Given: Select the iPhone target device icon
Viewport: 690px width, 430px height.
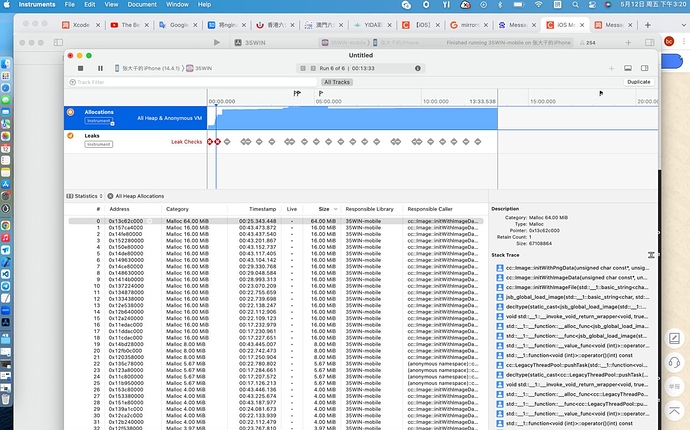Looking at the screenshot, I should (x=117, y=68).
